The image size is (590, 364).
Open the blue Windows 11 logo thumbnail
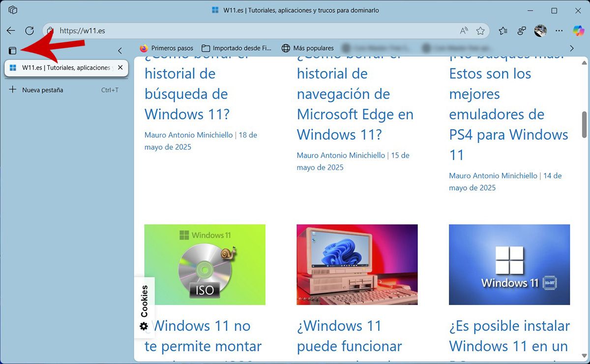509,265
